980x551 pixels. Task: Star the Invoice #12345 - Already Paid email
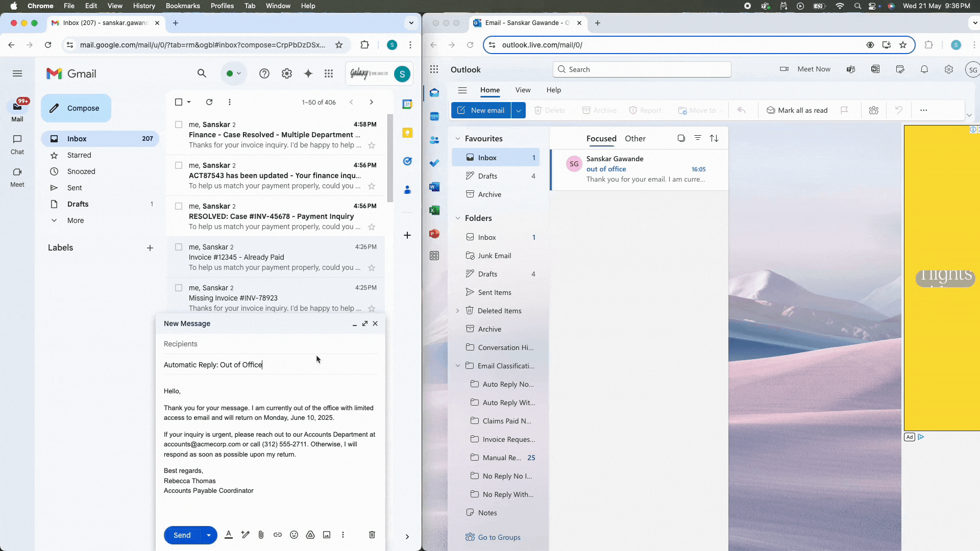(x=372, y=268)
